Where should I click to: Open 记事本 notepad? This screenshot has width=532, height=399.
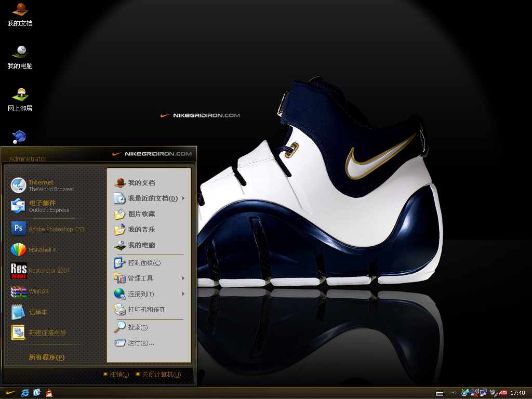[29, 312]
